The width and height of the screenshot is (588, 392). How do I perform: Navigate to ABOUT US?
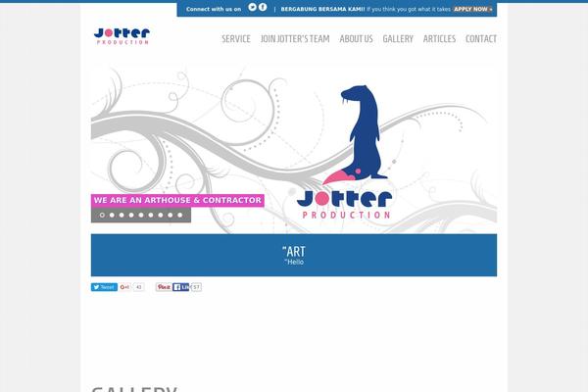[357, 38]
